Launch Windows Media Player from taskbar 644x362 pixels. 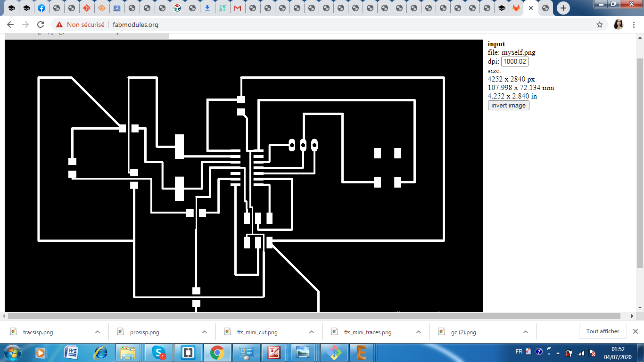(x=40, y=353)
